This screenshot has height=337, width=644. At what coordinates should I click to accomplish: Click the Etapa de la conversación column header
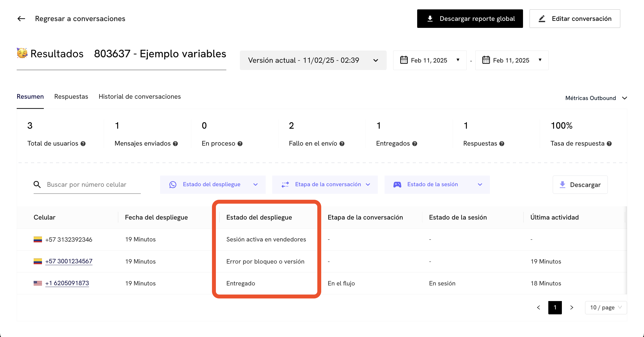[365, 217]
